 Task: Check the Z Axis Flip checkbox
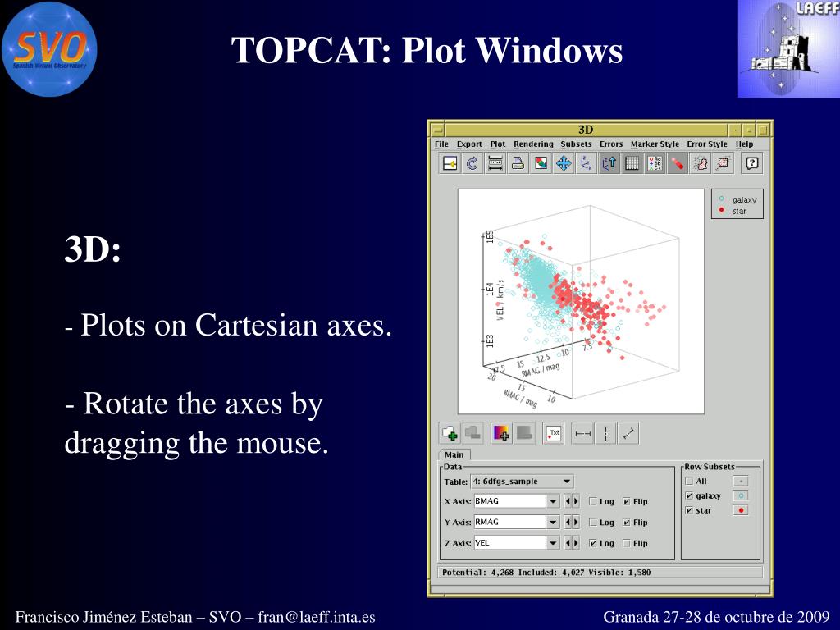pyautogui.click(x=626, y=543)
